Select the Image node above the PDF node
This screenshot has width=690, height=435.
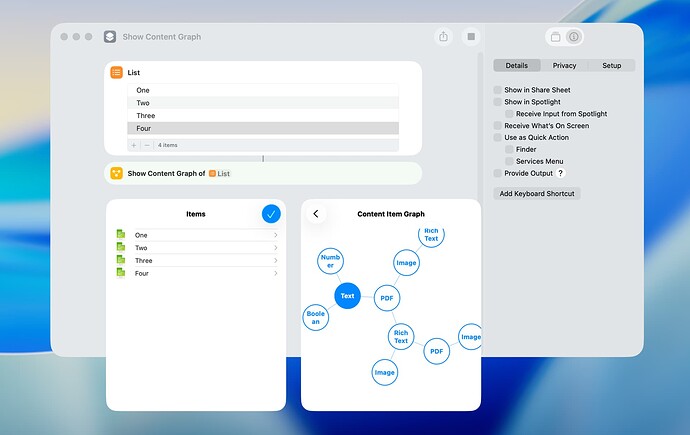(406, 263)
